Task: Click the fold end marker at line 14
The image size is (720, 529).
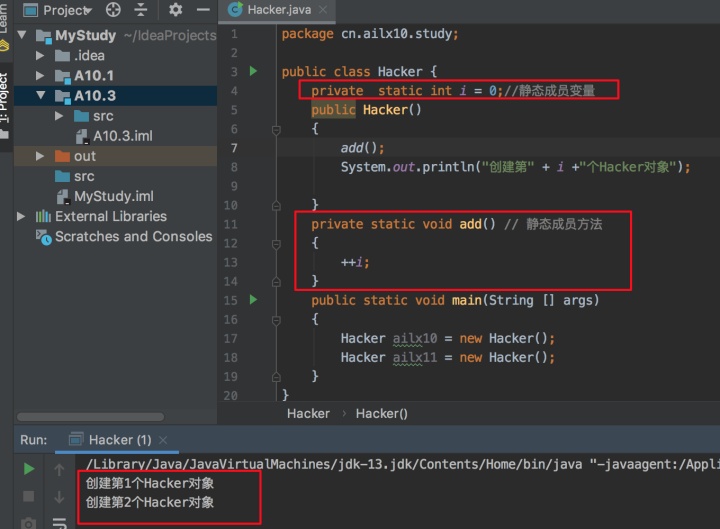Action: pos(276,281)
